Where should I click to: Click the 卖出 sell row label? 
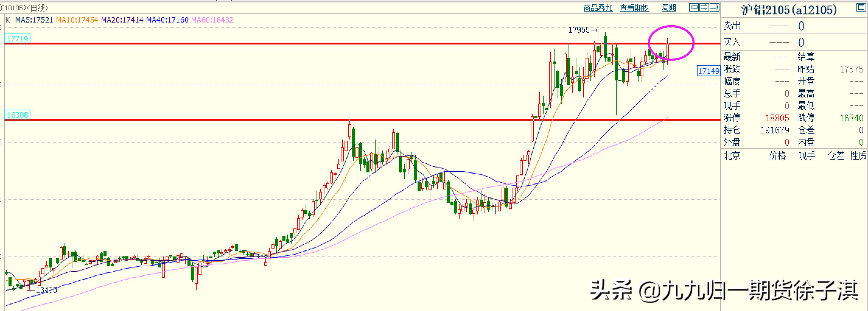[x=732, y=26]
